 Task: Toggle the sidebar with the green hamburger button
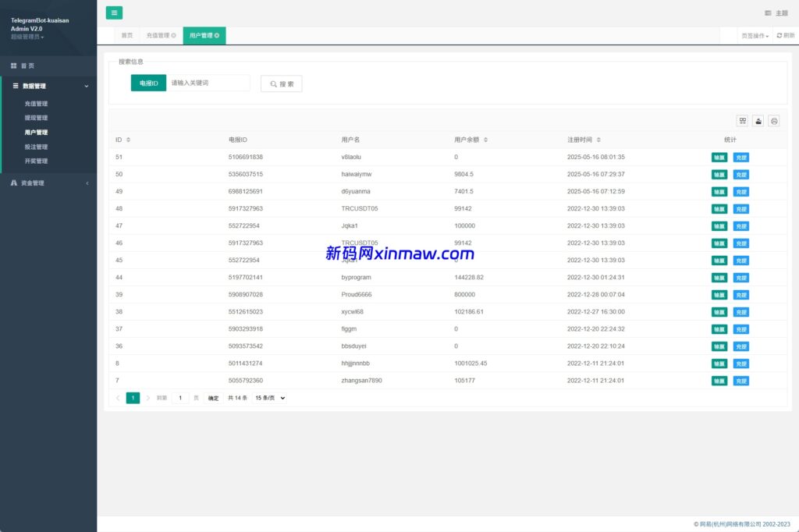coord(114,12)
